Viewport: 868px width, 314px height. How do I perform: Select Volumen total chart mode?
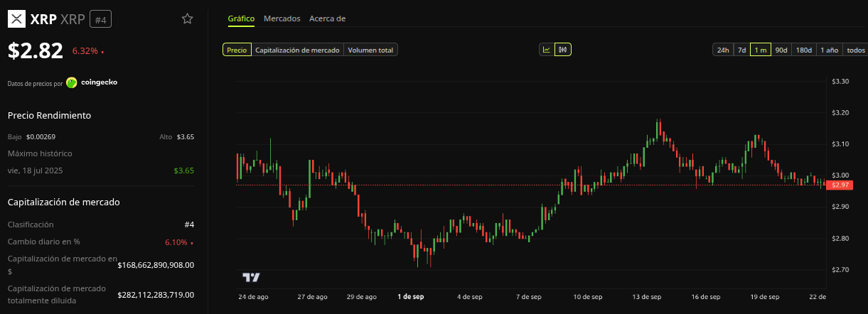(370, 50)
